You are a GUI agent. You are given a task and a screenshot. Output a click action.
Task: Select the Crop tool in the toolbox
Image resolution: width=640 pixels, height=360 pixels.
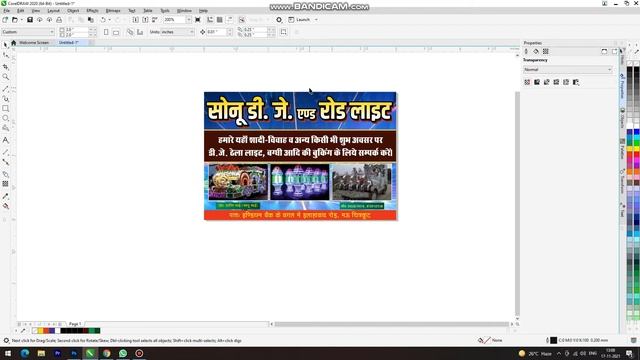point(5,66)
